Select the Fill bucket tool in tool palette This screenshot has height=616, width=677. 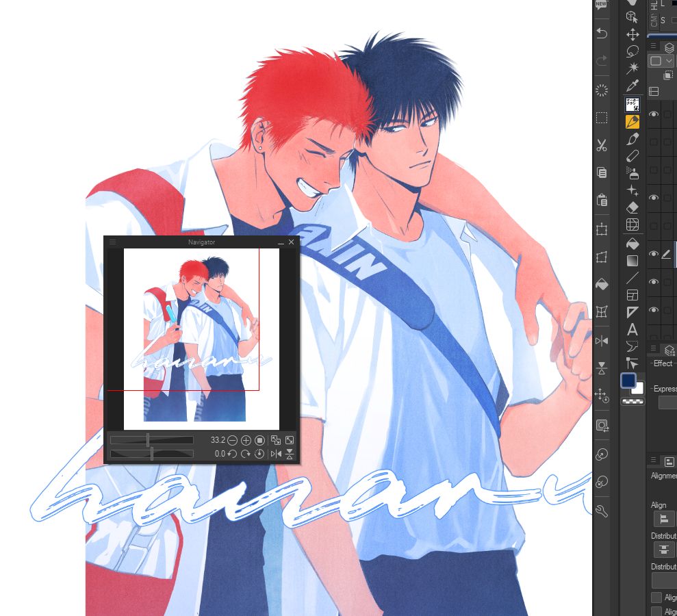(x=633, y=244)
